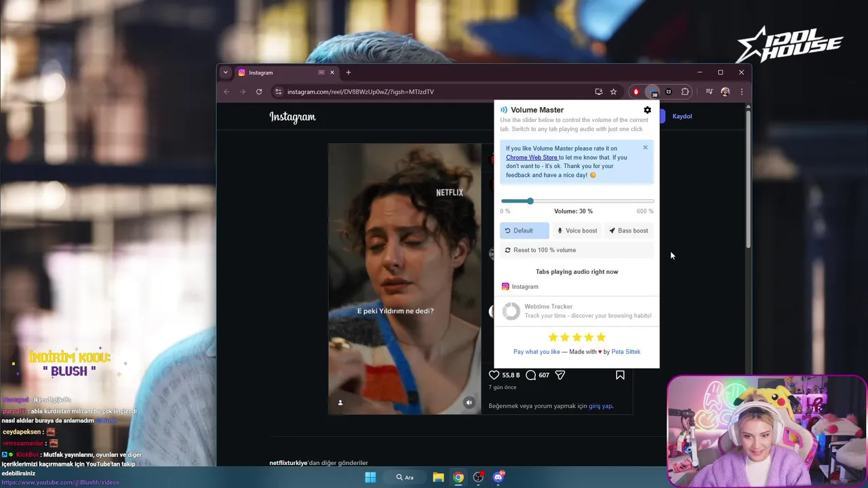868x488 pixels.
Task: Click the taskbar Ara search box
Action: coord(405,477)
